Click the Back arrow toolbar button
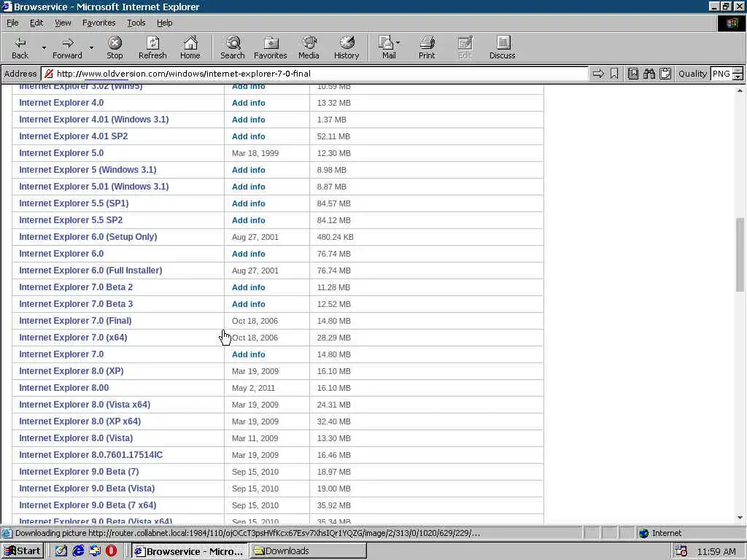The image size is (747, 560). click(x=20, y=47)
